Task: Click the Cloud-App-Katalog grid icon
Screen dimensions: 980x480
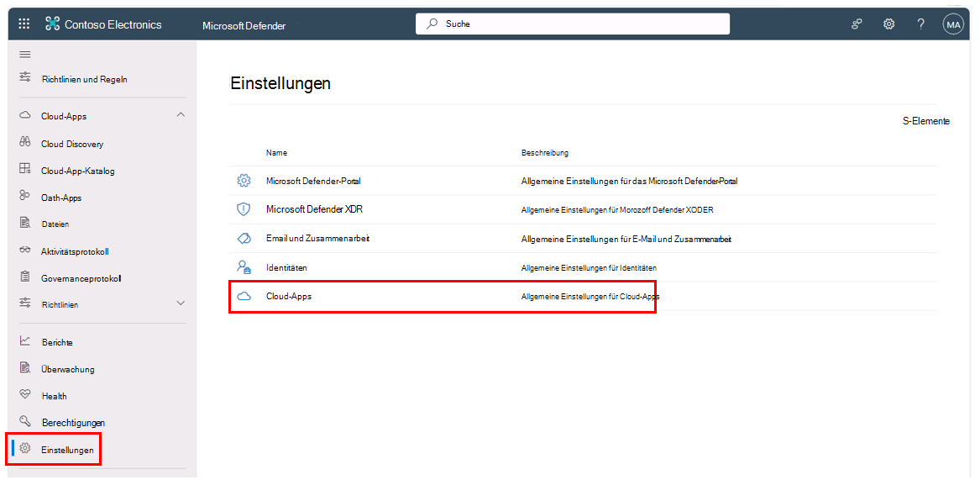Action: click(x=25, y=169)
